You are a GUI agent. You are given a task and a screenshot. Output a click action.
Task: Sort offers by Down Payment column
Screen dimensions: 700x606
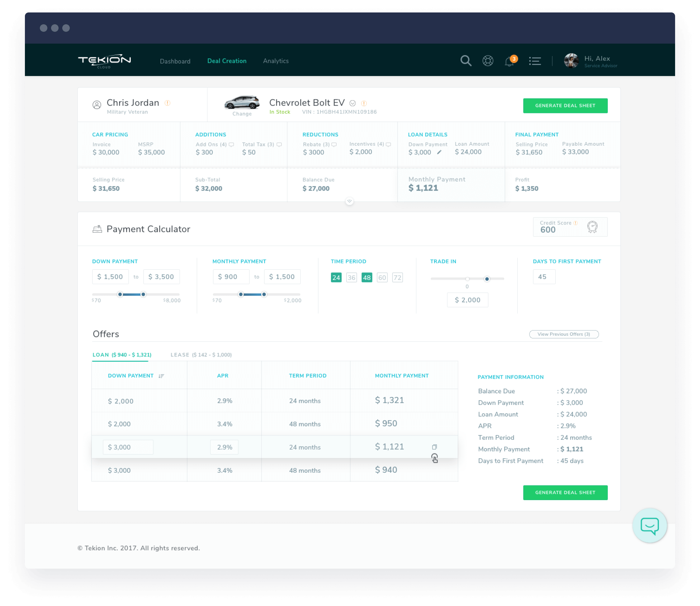click(161, 375)
